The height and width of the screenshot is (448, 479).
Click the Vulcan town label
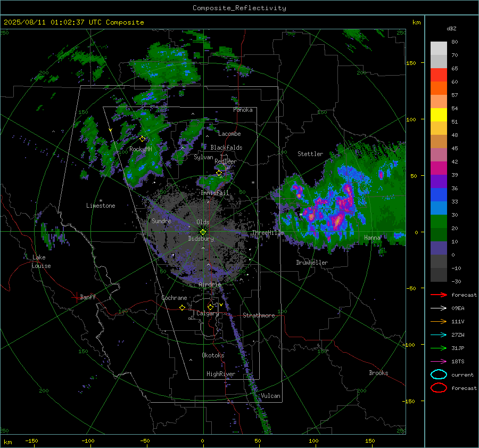coord(270,396)
